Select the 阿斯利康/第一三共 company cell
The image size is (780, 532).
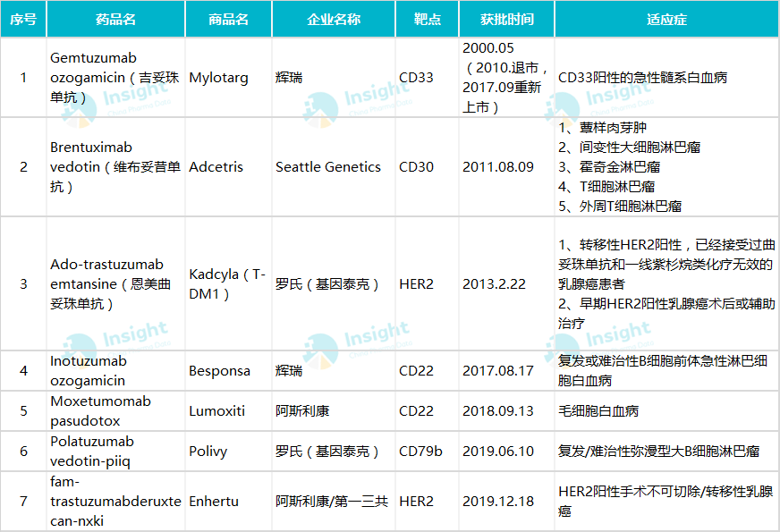pos(334,502)
